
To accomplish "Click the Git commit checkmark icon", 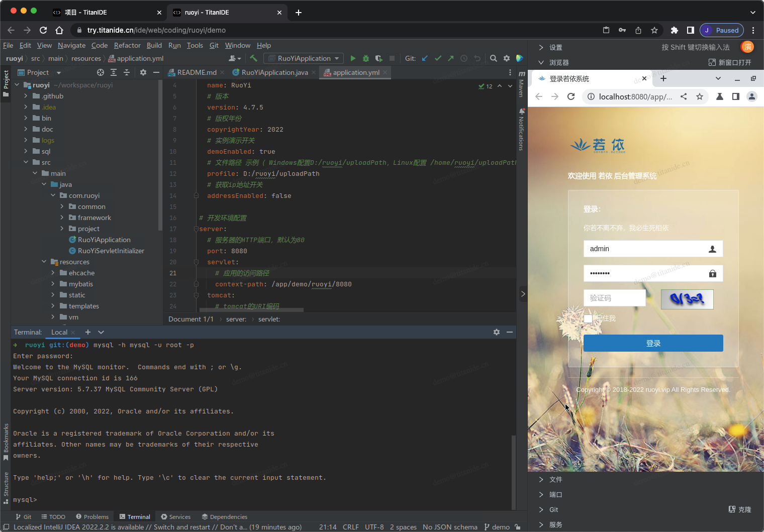I will click(438, 58).
